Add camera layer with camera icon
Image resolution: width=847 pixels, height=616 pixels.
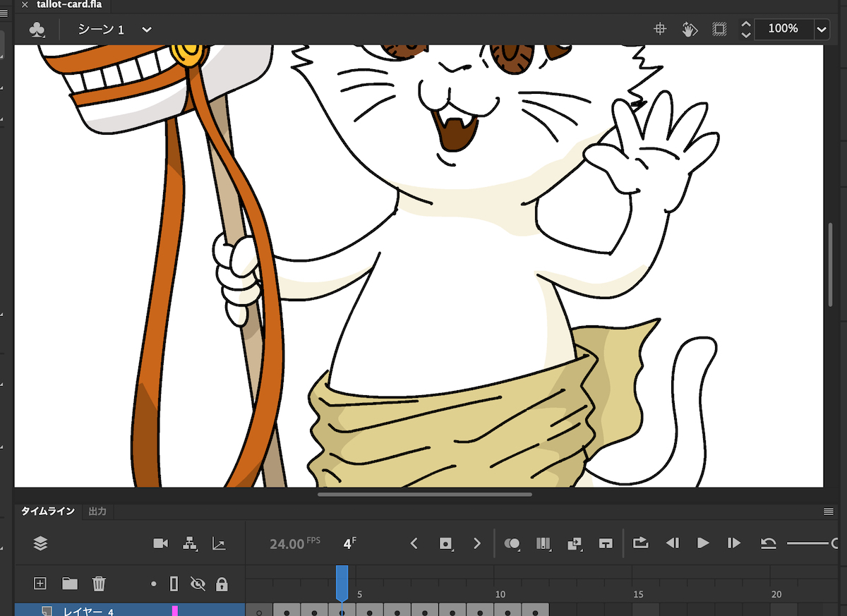161,543
